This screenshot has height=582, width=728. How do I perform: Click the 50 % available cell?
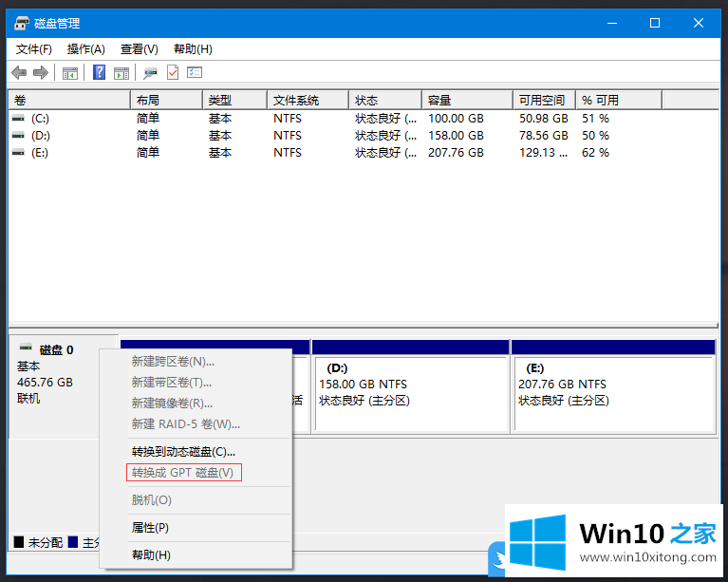(x=596, y=136)
